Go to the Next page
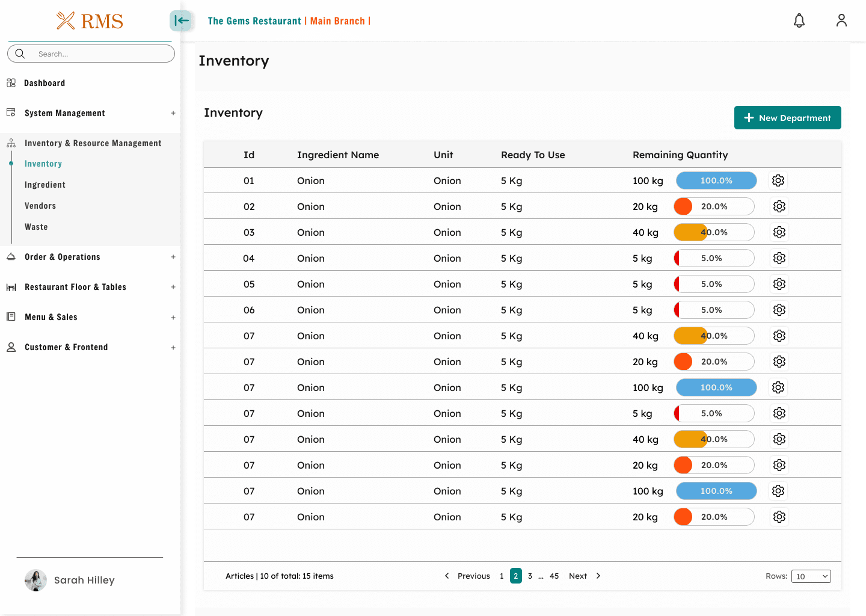The height and width of the screenshot is (616, 866). tap(578, 576)
